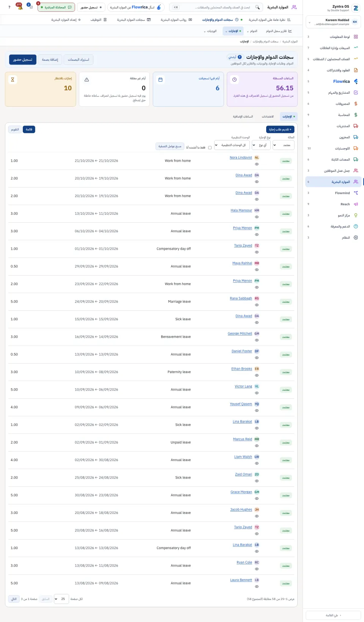The image size is (364, 622).
Task: Click the eye icon under Nora Lindqvist
Action: pyautogui.click(x=257, y=164)
